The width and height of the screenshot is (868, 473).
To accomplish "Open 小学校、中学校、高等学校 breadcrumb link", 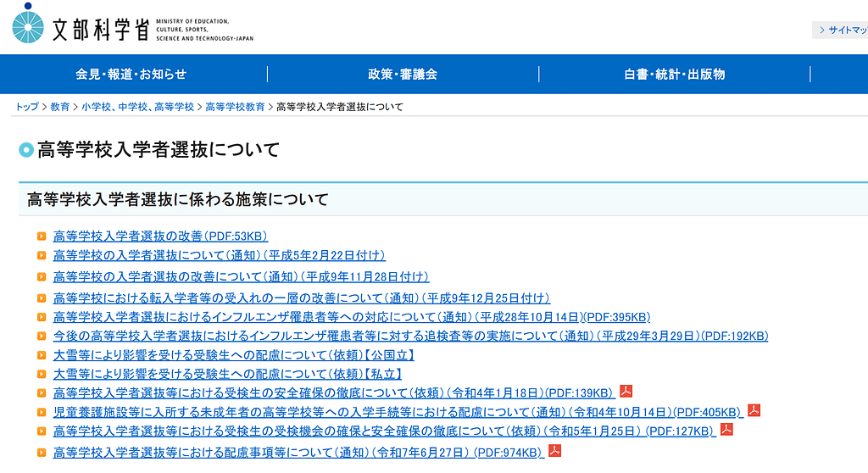I will point(138,107).
